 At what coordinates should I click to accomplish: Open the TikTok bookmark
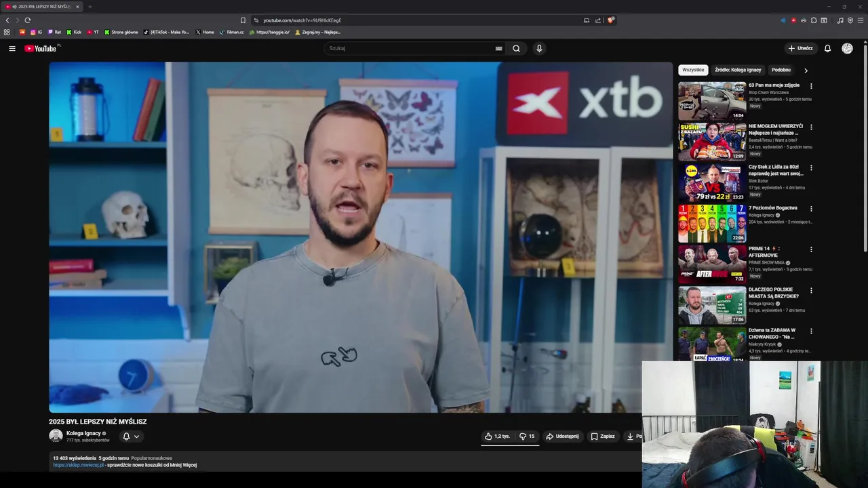pos(166,32)
